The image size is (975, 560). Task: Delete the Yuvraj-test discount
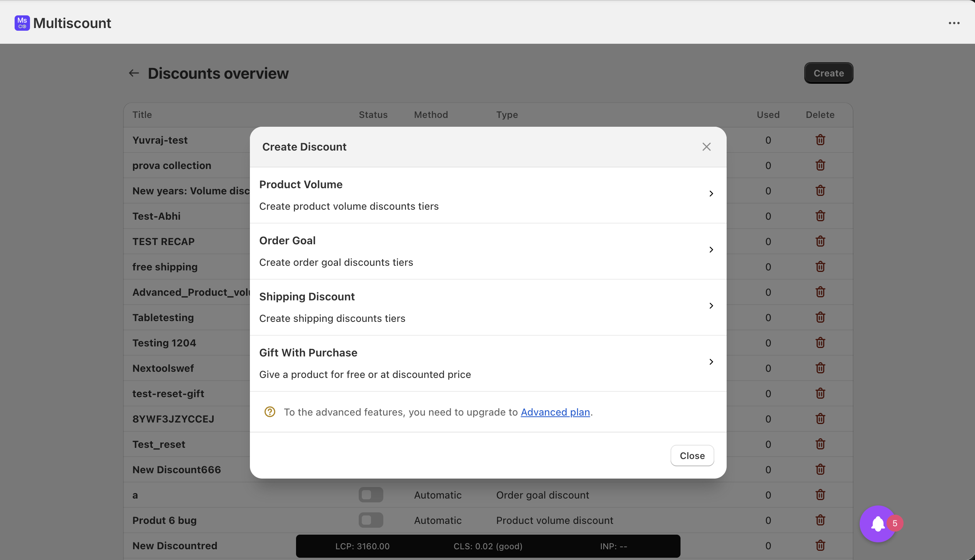820,140
